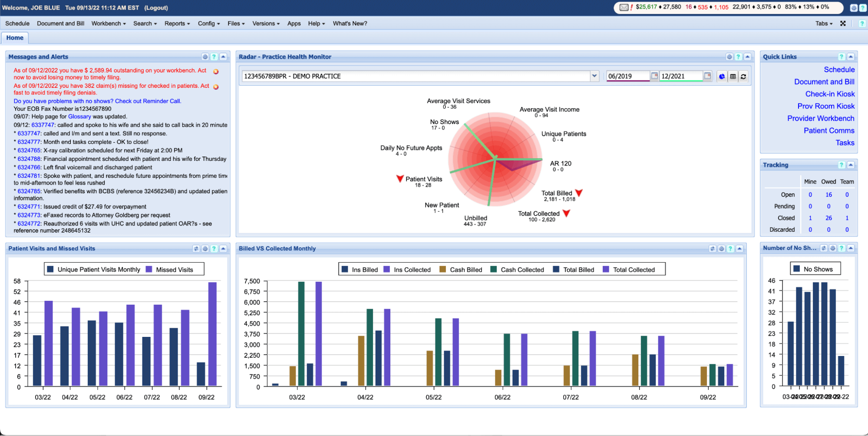Viewport: 868px width, 436px height.
Task: Open help icon in Tracking panel
Action: 842,165
